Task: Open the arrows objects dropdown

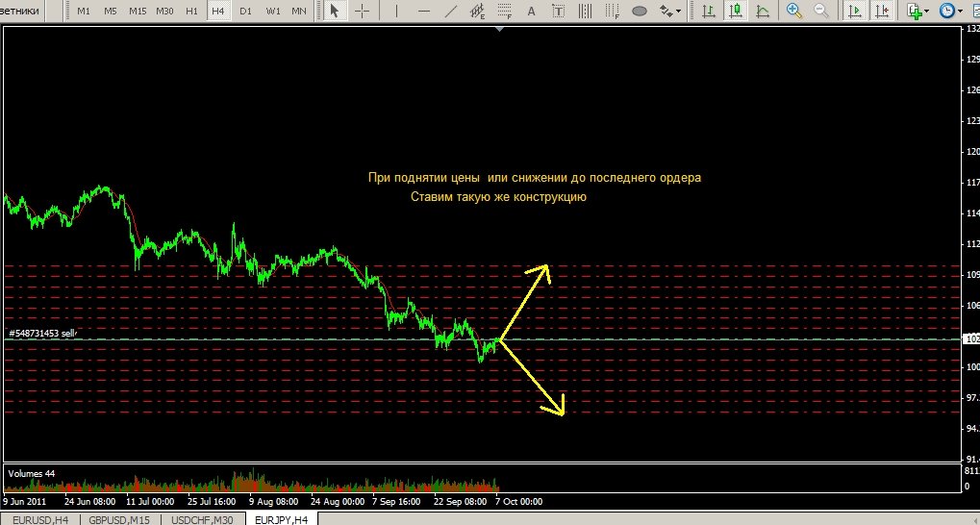Action: [x=670, y=11]
